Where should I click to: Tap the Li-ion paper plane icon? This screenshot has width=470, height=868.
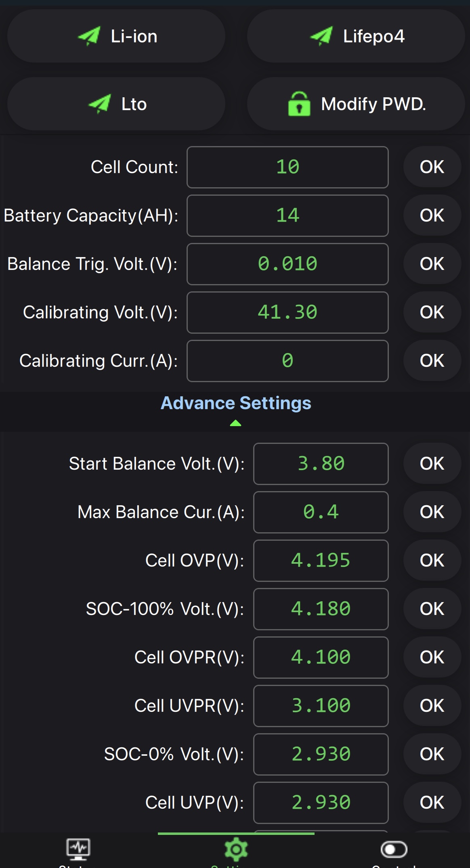point(89,36)
